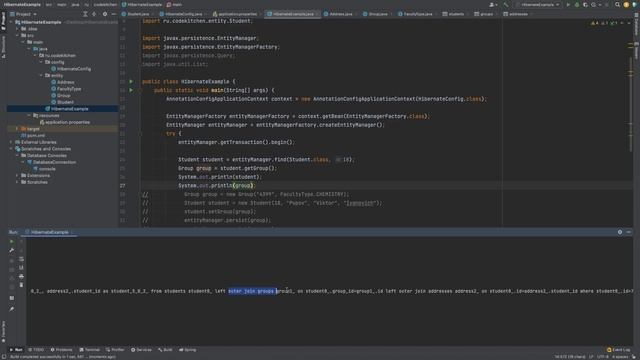Select HibernateConfig in project tree
Screen dimensions: 640x360
[71, 69]
